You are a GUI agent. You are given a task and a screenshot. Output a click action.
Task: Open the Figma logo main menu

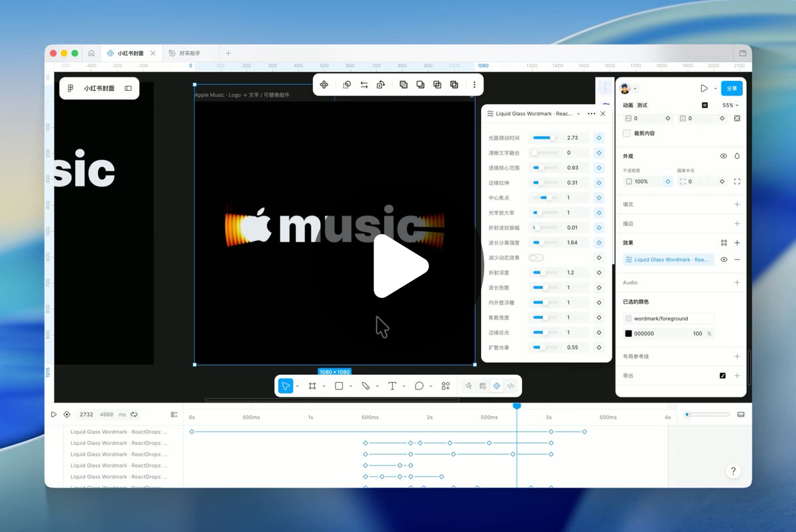coord(70,88)
